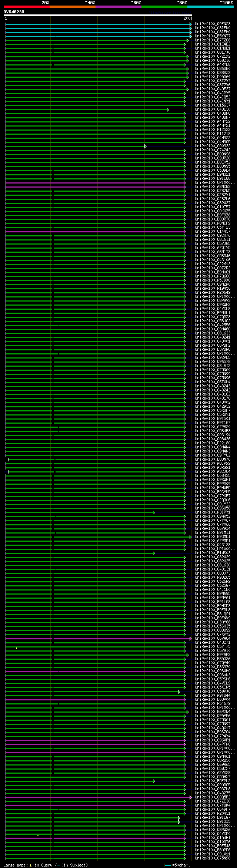Click the hit label UniRef100_Q6VAU4

tap(213, 638)
